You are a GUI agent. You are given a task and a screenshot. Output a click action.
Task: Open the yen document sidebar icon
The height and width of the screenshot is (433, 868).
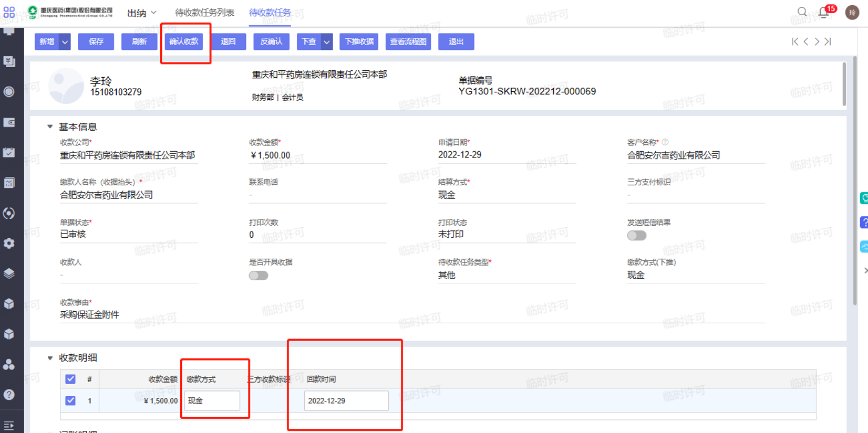pos(9,61)
